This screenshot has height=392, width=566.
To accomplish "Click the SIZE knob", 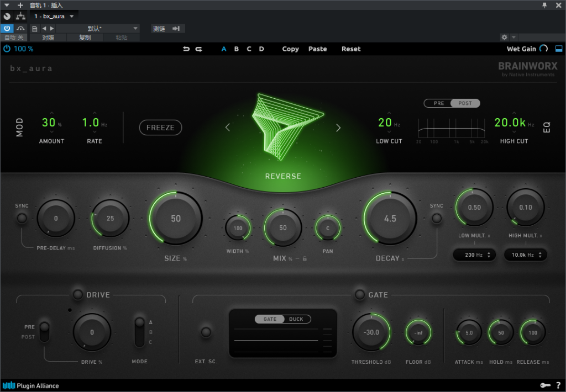I will pyautogui.click(x=176, y=218).
